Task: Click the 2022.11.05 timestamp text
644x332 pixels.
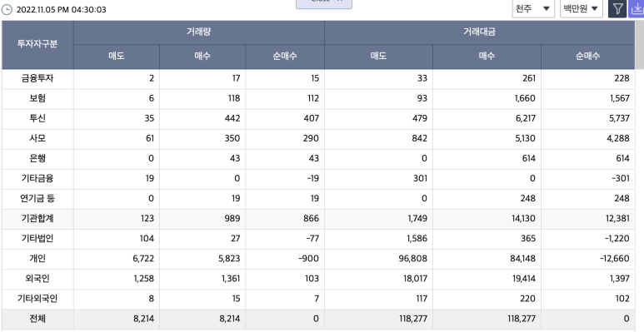Action: click(x=61, y=9)
